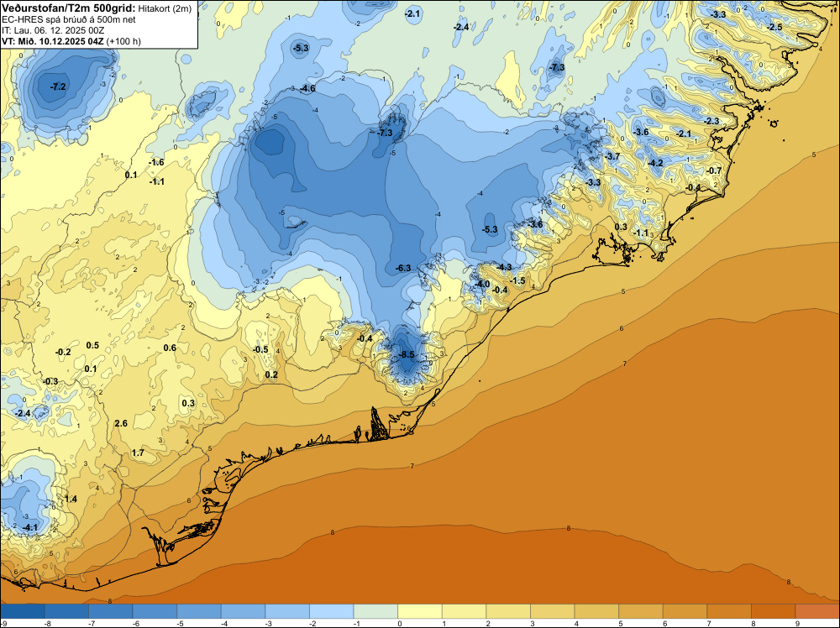Click the 'EC-HRES spá brúuð á 500m net' line
This screenshot has width=840, height=628.
(69, 19)
